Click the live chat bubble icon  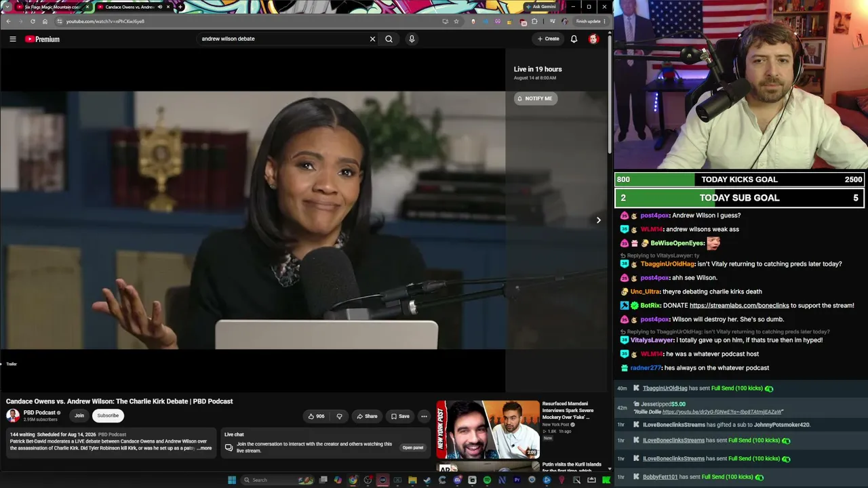[229, 447]
